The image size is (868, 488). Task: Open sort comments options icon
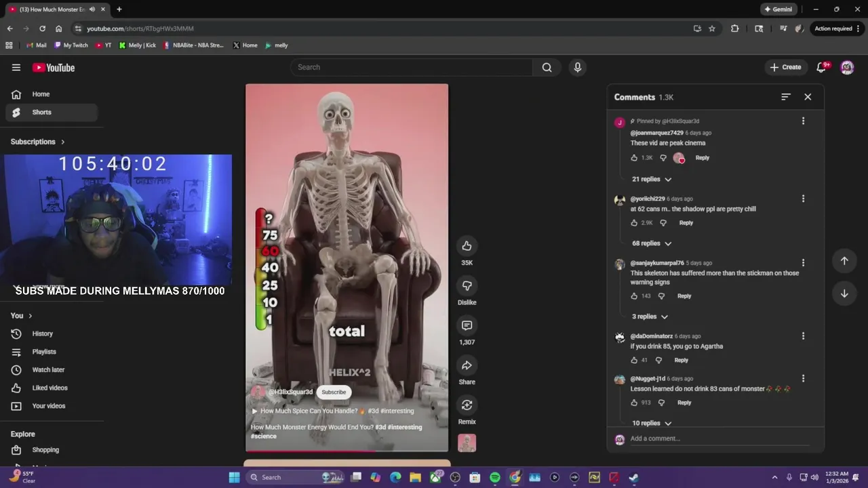786,97
